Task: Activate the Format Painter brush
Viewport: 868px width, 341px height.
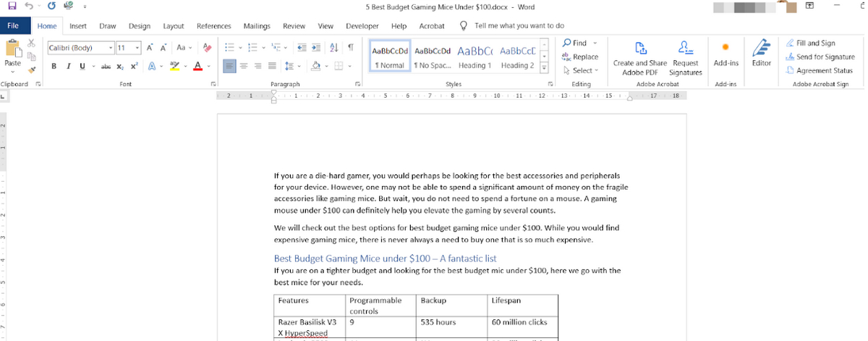Action: (x=31, y=70)
